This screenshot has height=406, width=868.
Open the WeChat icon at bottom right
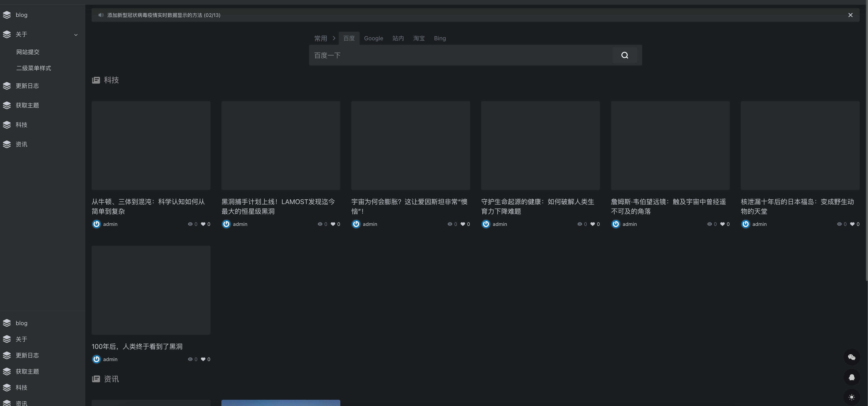[852, 357]
